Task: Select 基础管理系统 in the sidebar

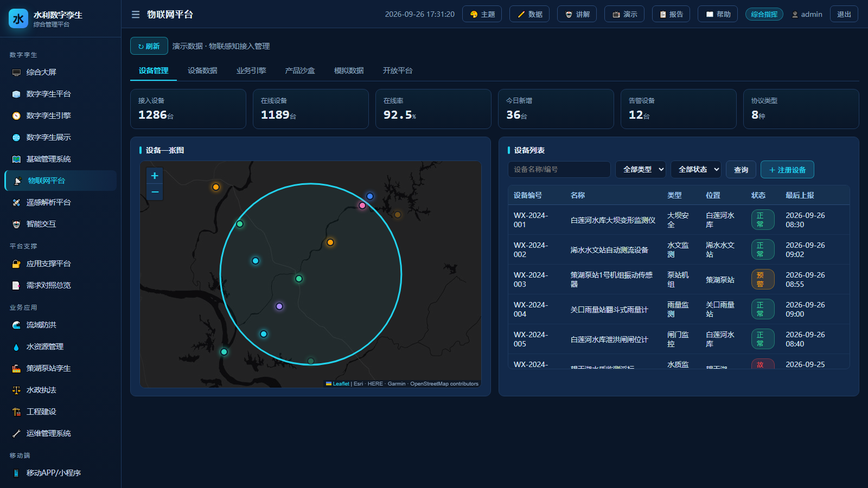Action: tap(60, 159)
